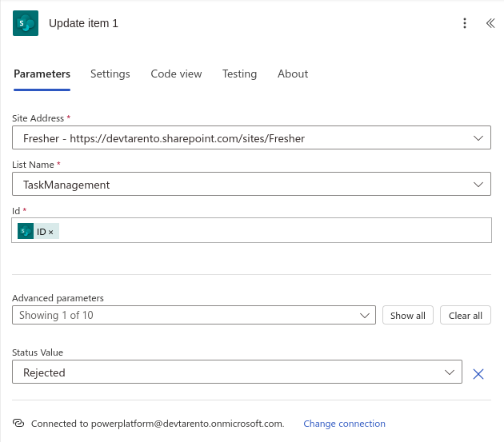Expand the Site Address dropdown
The height and width of the screenshot is (442, 504).
pyautogui.click(x=478, y=138)
